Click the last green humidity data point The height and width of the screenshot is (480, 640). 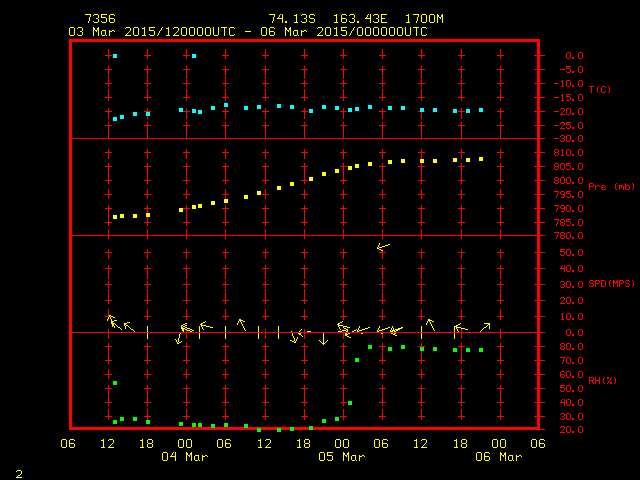(x=481, y=350)
